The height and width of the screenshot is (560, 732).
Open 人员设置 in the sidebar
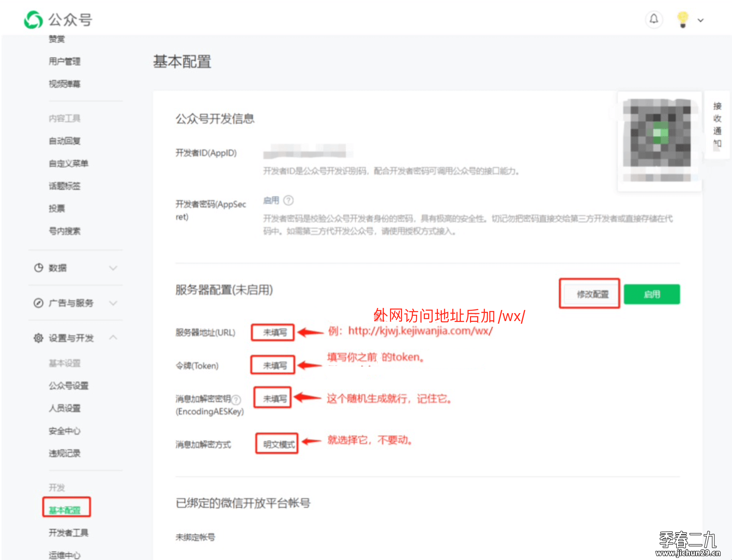pos(65,408)
